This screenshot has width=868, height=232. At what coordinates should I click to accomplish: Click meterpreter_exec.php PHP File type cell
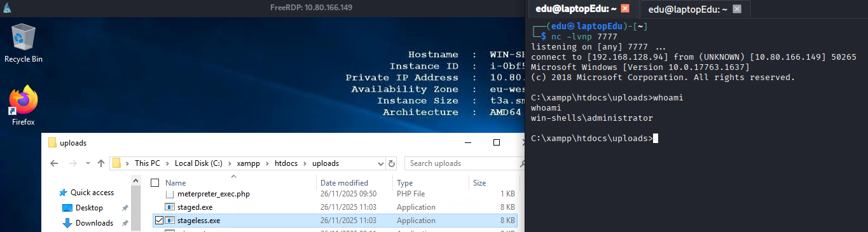tap(411, 194)
